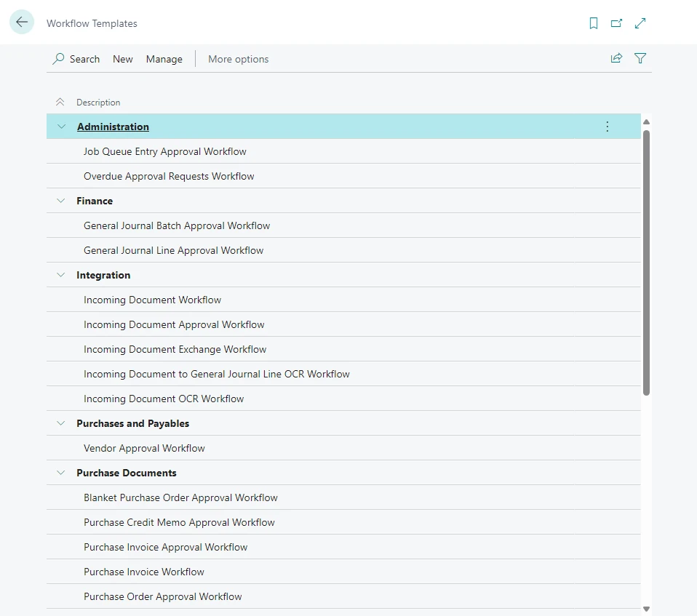Expand page to full screen view
This screenshot has height=616, width=697.
pyautogui.click(x=640, y=23)
